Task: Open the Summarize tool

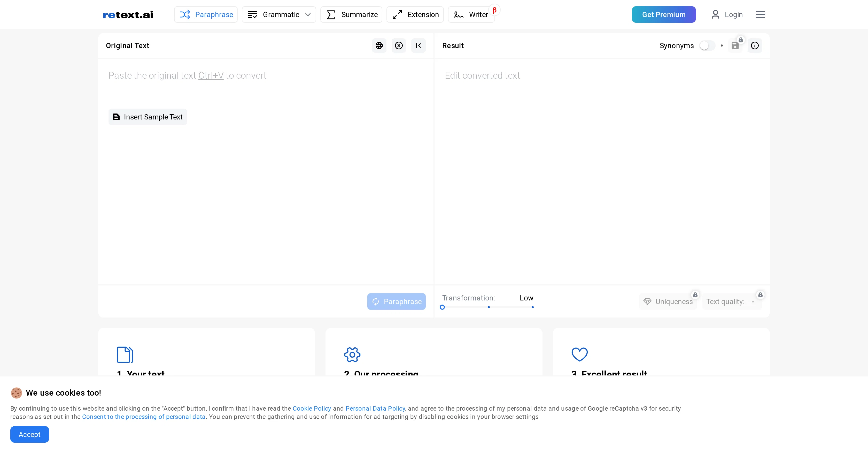Action: 351,14
